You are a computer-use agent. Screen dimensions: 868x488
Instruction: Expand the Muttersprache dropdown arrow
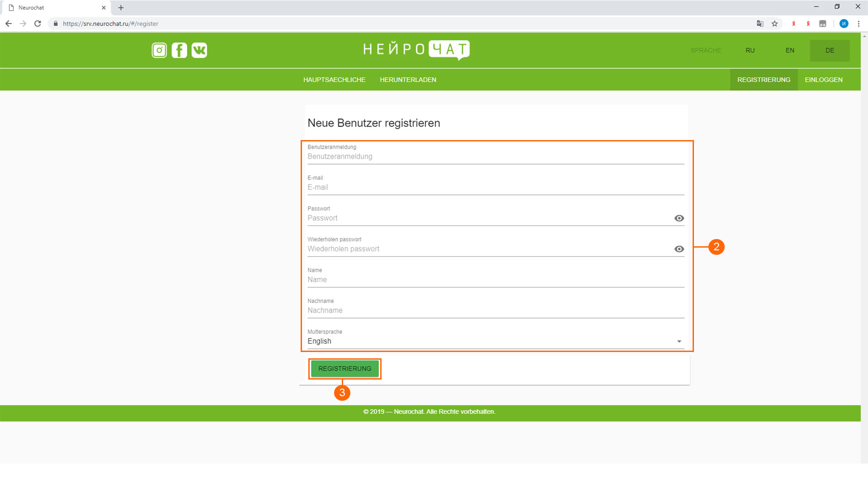tap(679, 342)
